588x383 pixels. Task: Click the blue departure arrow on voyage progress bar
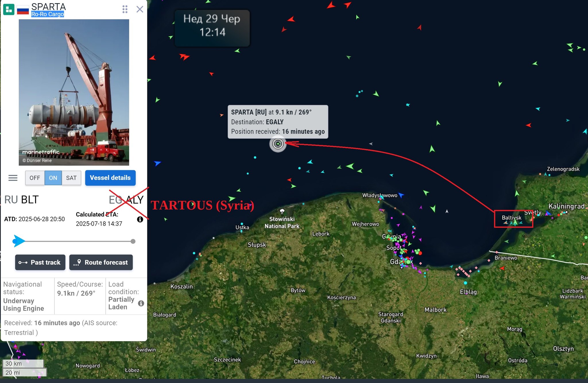pos(18,241)
